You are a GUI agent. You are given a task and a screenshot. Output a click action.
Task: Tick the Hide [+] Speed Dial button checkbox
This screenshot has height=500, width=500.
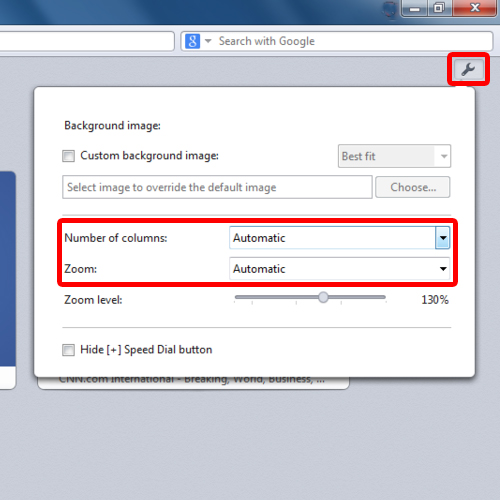(68, 350)
